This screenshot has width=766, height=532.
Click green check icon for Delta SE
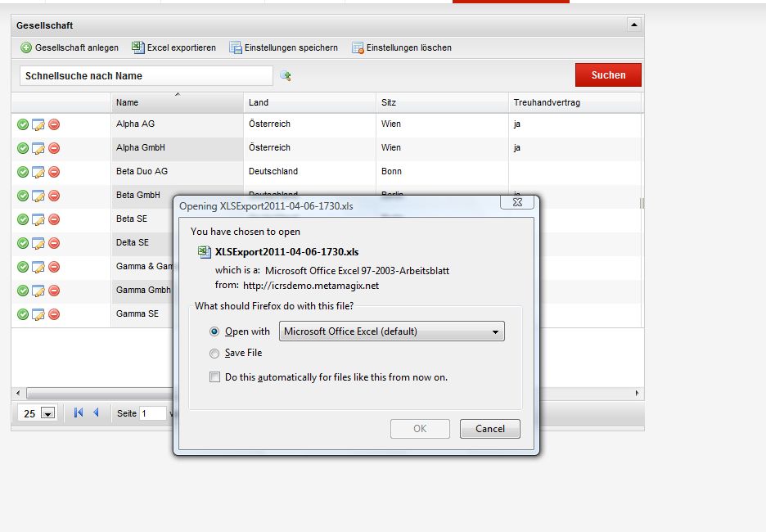point(22,243)
